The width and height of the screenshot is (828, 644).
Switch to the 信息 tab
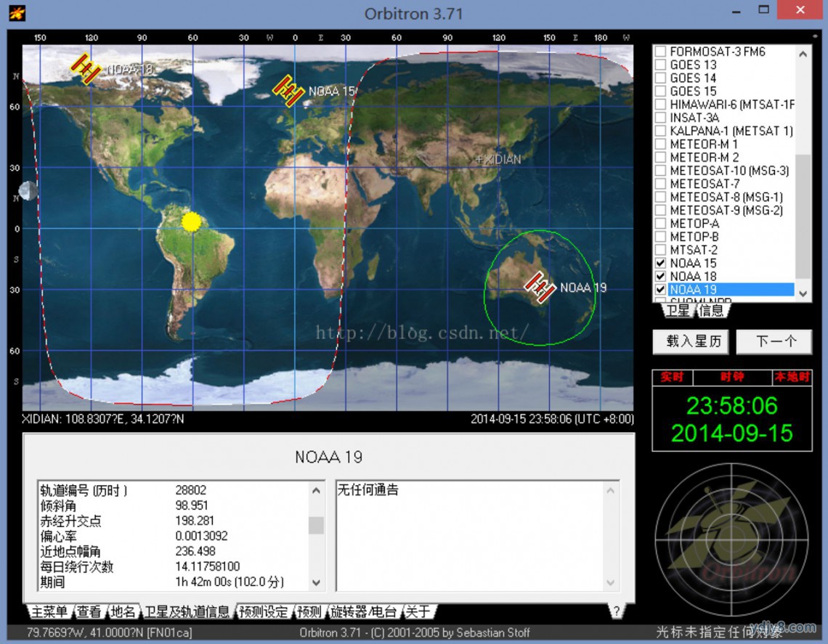pos(711,311)
